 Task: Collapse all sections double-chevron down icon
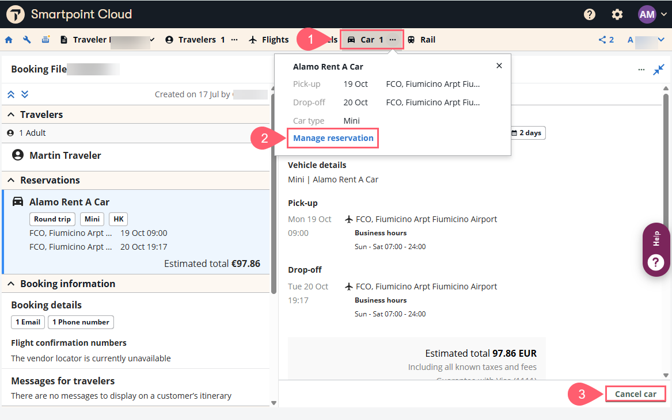point(25,94)
